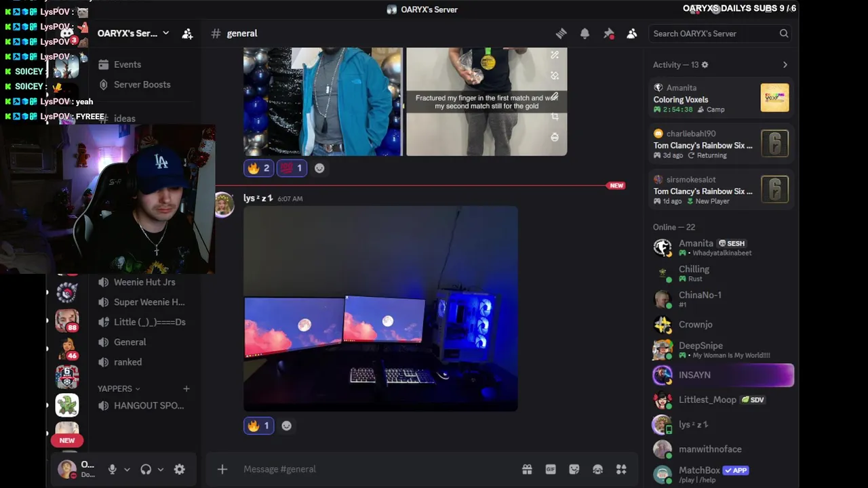Open Littlest_Moop member profile
868x488 pixels.
[722, 400]
